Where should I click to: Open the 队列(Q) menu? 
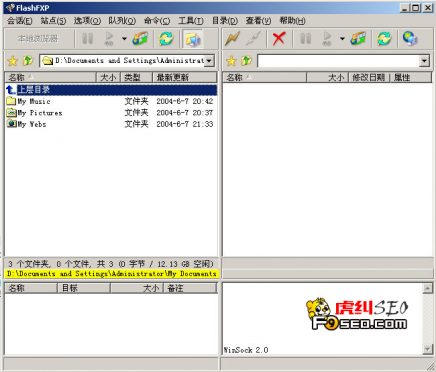[122, 21]
